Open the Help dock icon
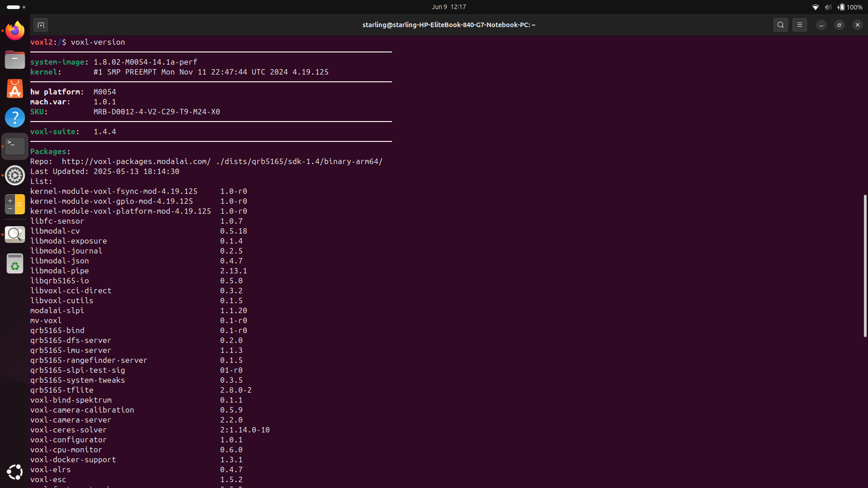 (x=15, y=117)
